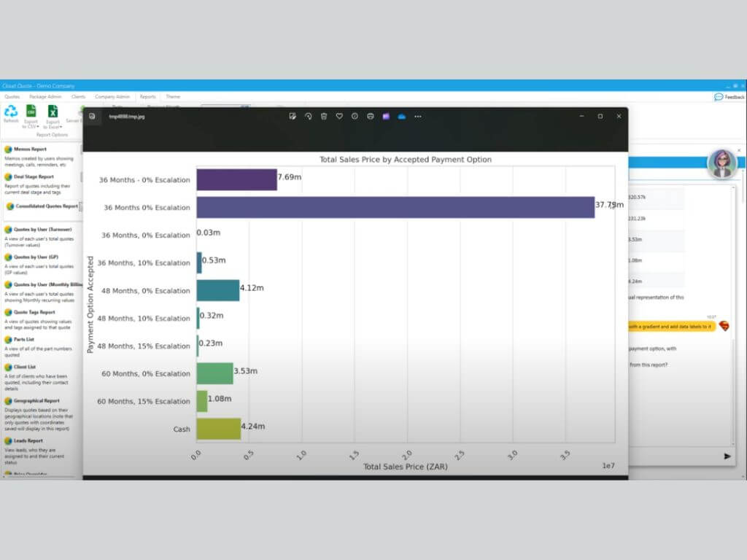Select the Theme tab

173,96
